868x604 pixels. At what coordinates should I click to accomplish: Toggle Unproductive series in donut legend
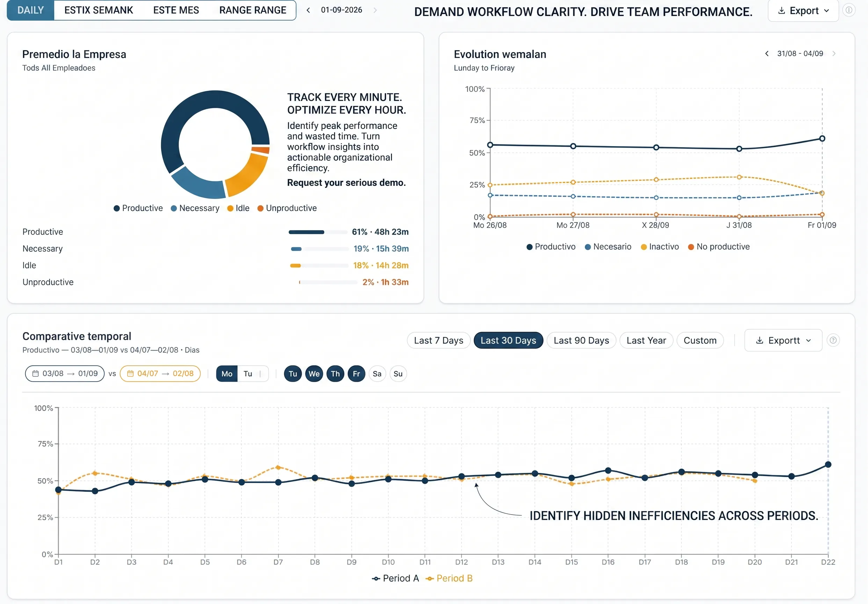[x=287, y=208]
